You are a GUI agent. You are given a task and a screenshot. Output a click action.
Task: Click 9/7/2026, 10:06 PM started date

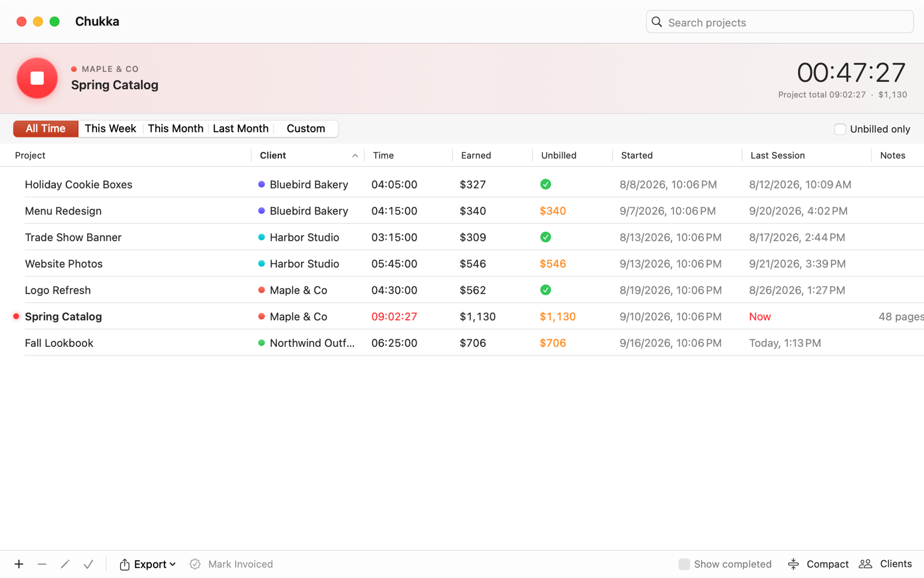[668, 211]
